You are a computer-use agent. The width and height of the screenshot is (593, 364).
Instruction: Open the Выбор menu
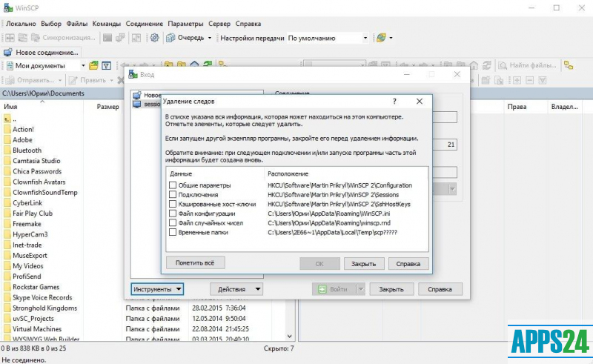coord(51,24)
